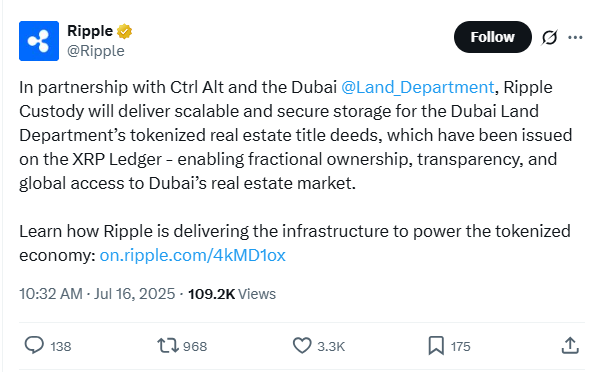The width and height of the screenshot is (590, 372).
Task: Click the 138 replies count
Action: click(x=61, y=346)
